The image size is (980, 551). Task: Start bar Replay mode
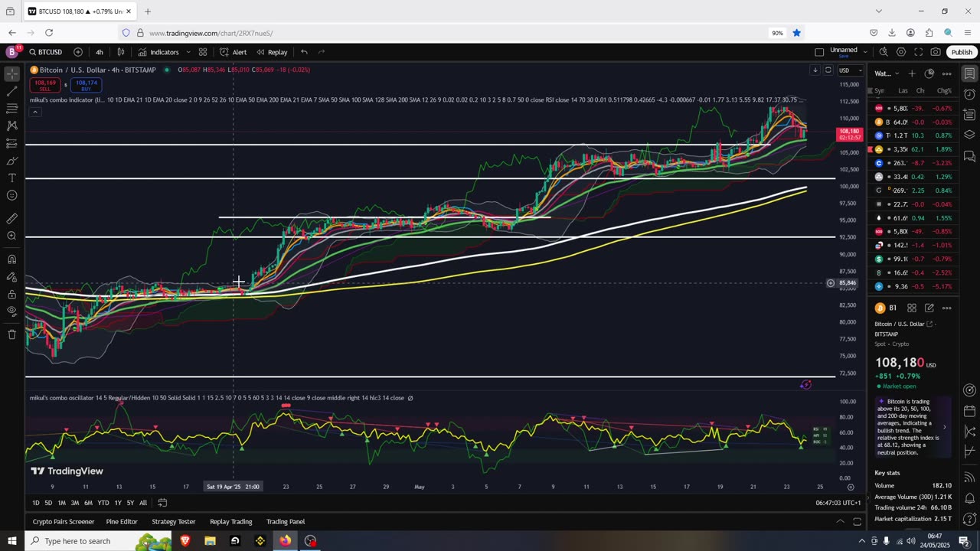point(272,52)
